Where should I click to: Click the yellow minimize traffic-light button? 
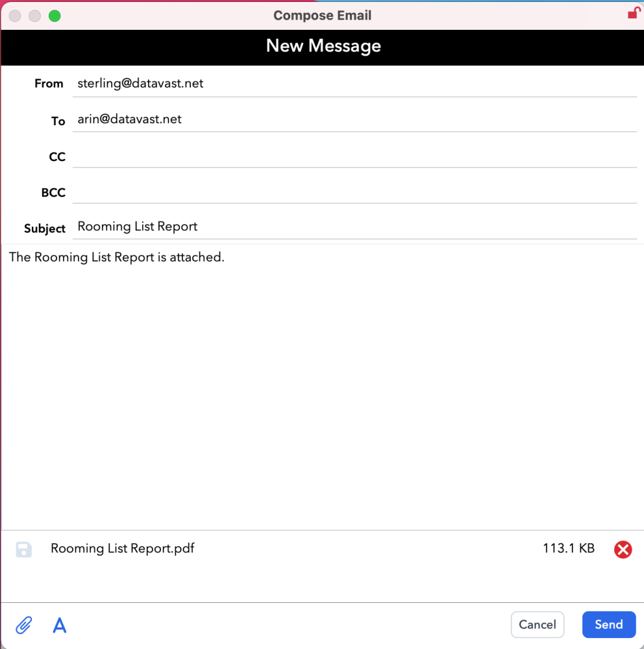pyautogui.click(x=34, y=15)
